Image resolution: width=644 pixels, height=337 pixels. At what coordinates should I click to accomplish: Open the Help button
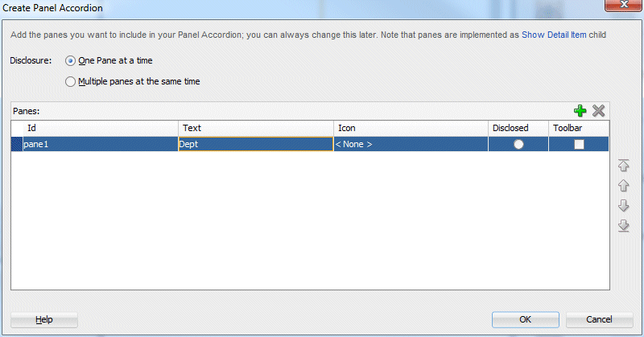pos(44,319)
